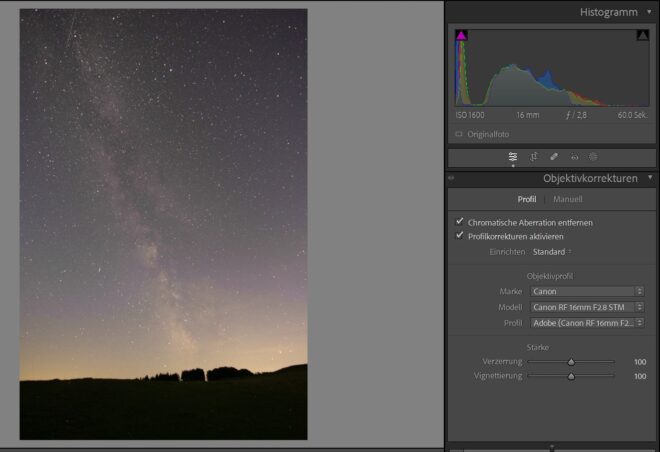Image resolution: width=660 pixels, height=452 pixels.
Task: Click the Verzerrung slider handle
Action: pyautogui.click(x=571, y=362)
